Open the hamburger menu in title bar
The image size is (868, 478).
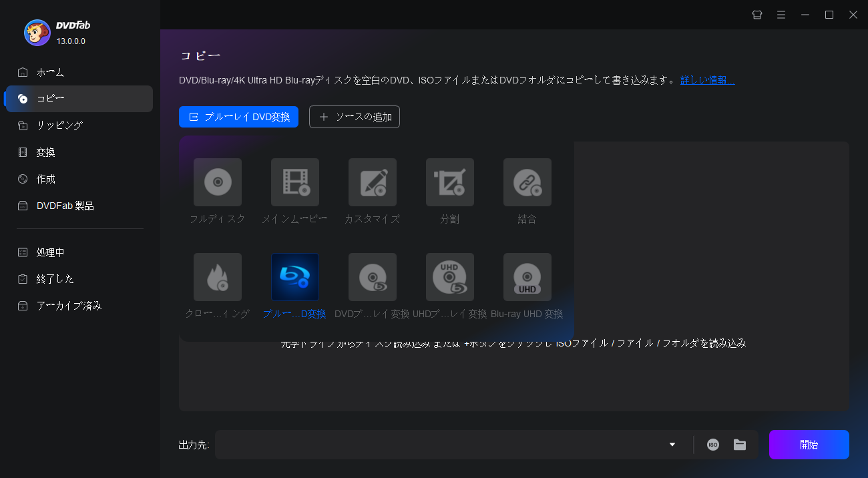coord(781,15)
